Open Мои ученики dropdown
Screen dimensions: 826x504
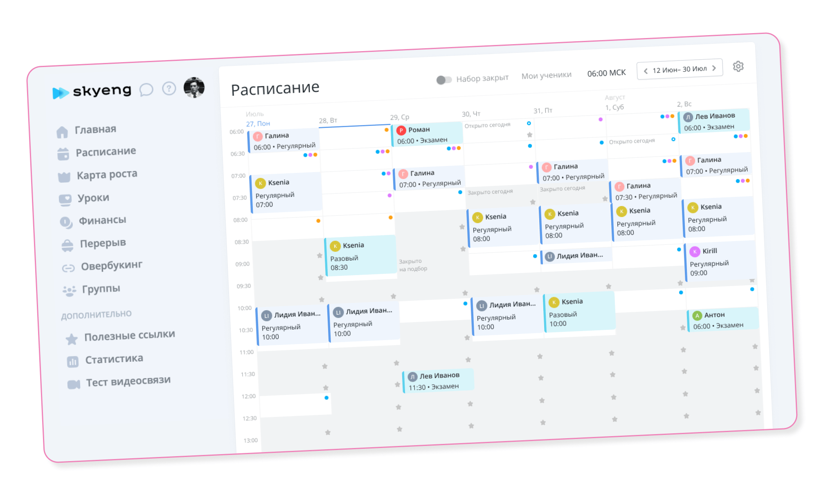[546, 74]
